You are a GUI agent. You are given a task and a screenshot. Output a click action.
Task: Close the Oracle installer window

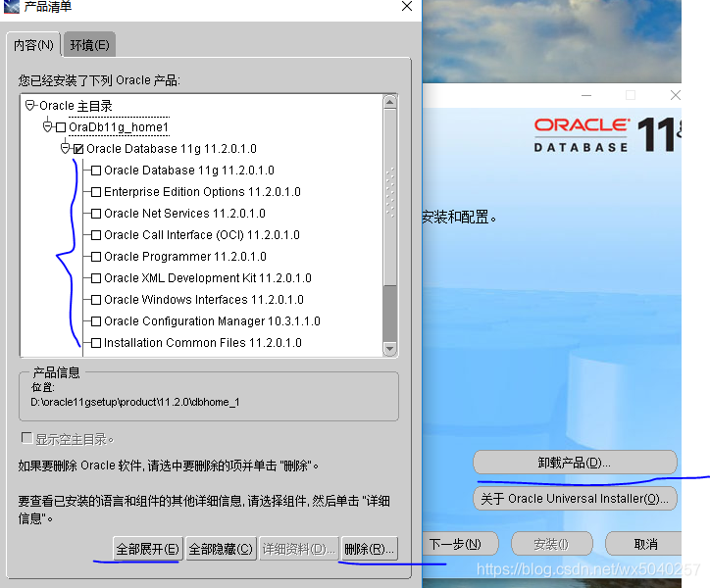[x=675, y=95]
